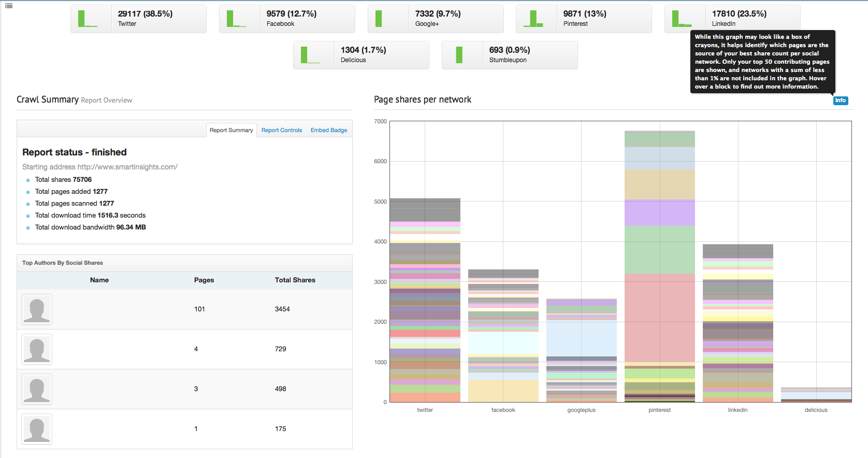Click the Total Shares column header

295,280
